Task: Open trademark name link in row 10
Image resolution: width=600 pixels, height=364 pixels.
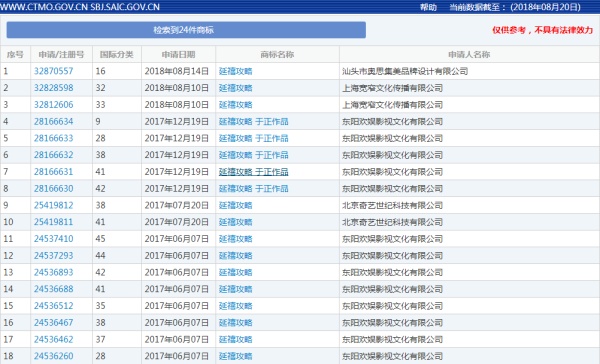Action: click(235, 222)
